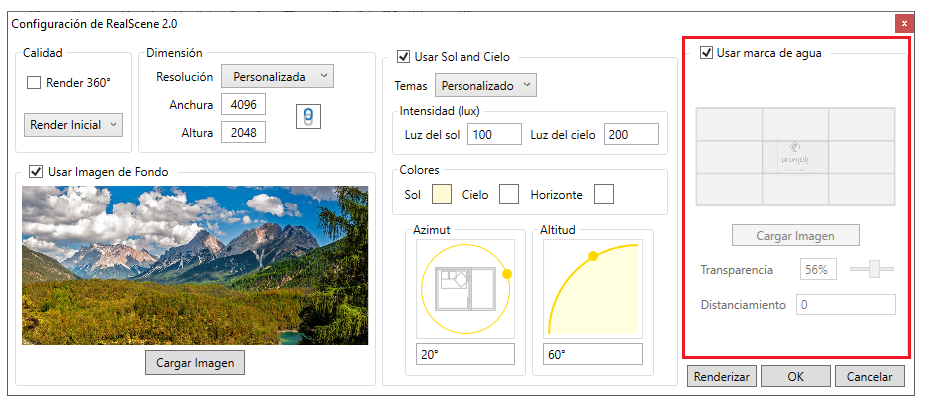Click the Anchura input field
The height and width of the screenshot is (408, 947).
[245, 105]
